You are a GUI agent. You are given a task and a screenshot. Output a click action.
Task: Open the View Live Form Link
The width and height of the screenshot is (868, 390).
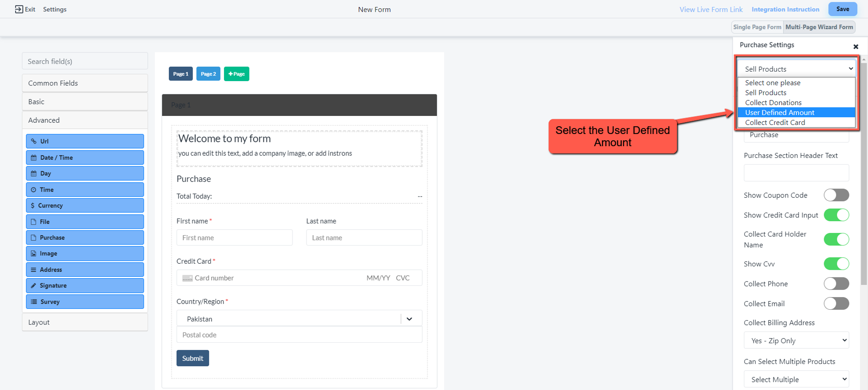point(711,10)
